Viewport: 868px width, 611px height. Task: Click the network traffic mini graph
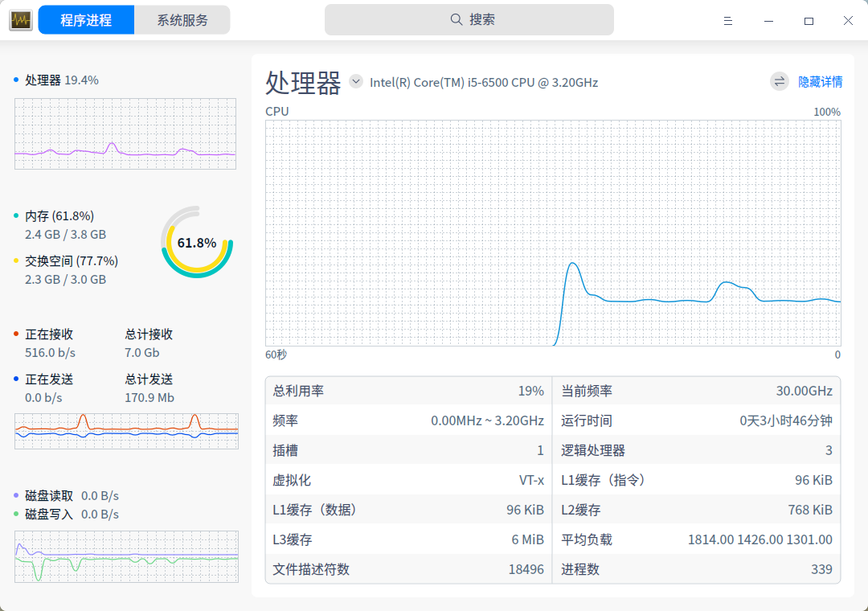click(x=125, y=432)
